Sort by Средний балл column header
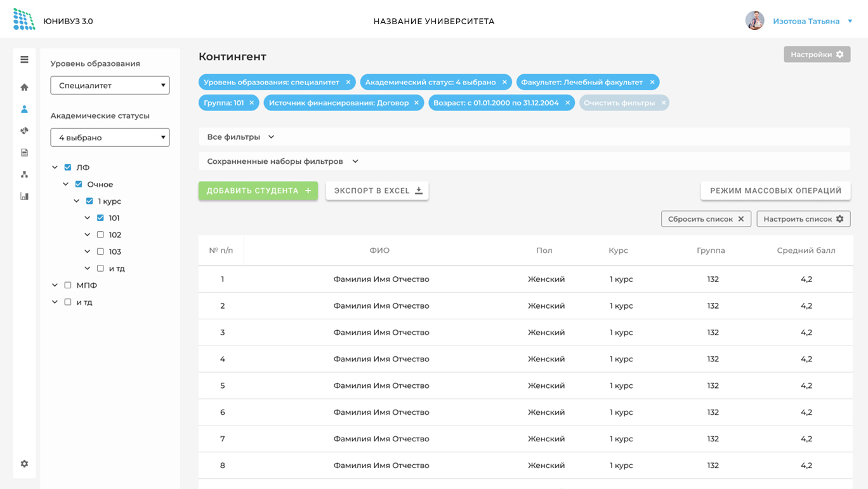 [x=806, y=250]
